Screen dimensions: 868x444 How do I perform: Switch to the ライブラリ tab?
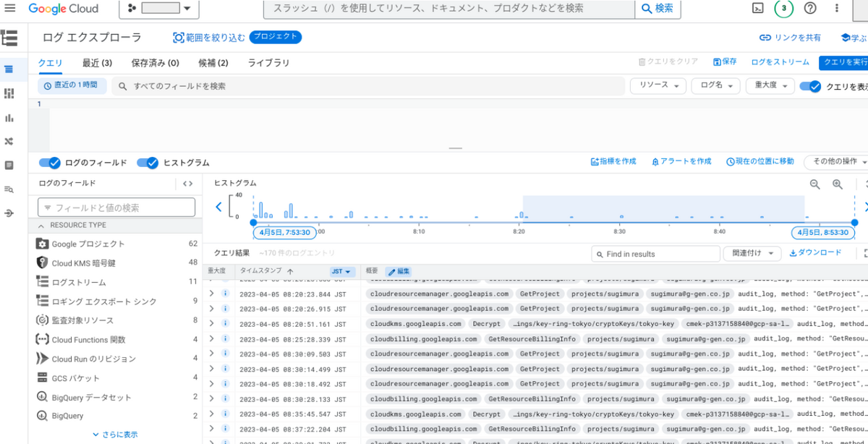pyautogui.click(x=268, y=63)
